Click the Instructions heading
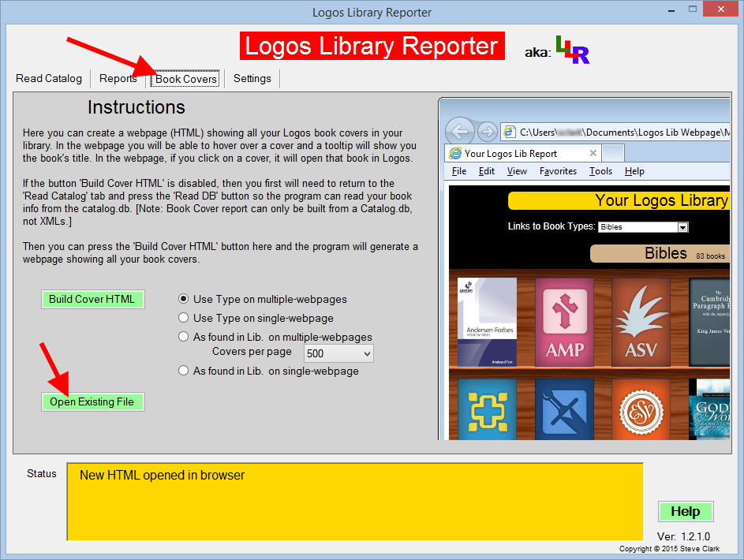Screen dimensions: 744x560 [x=136, y=107]
